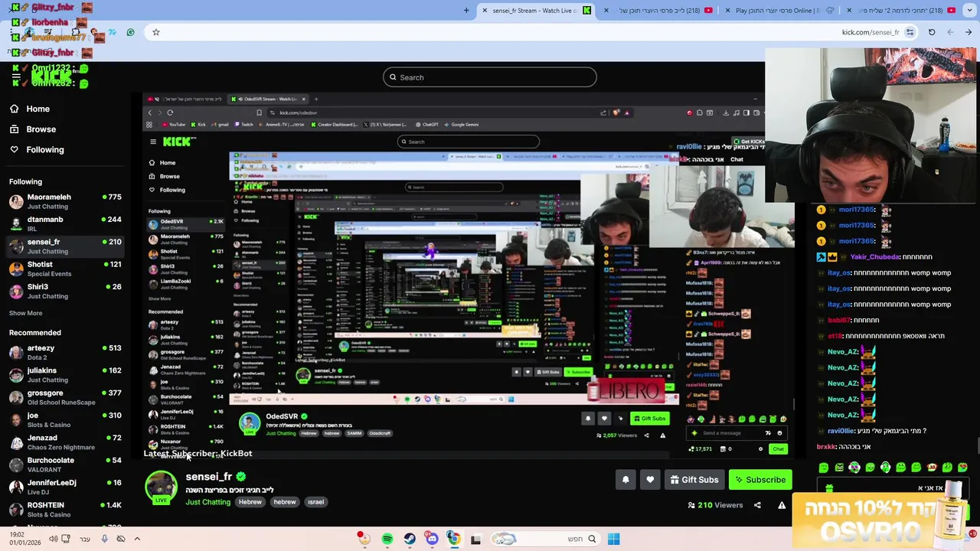This screenshot has height=551, width=980.
Task: Open grossgore Old School RuneScape channel
Action: pos(65,397)
